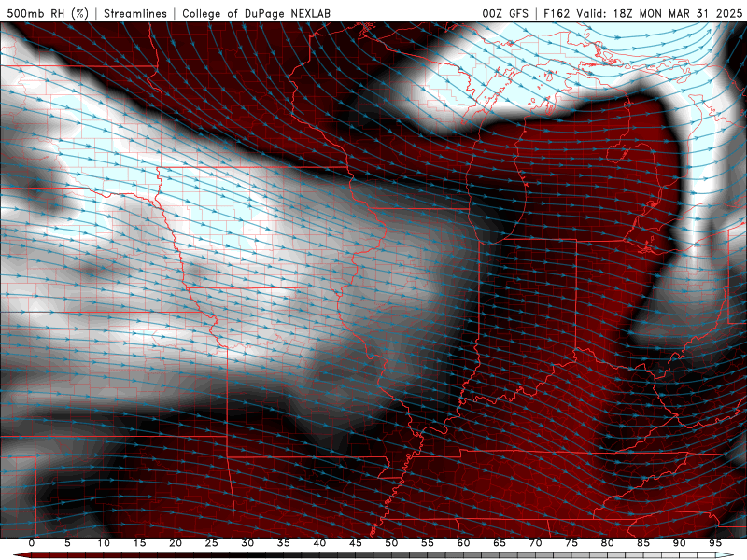Pick the "35" humidity scale label

click(x=283, y=543)
